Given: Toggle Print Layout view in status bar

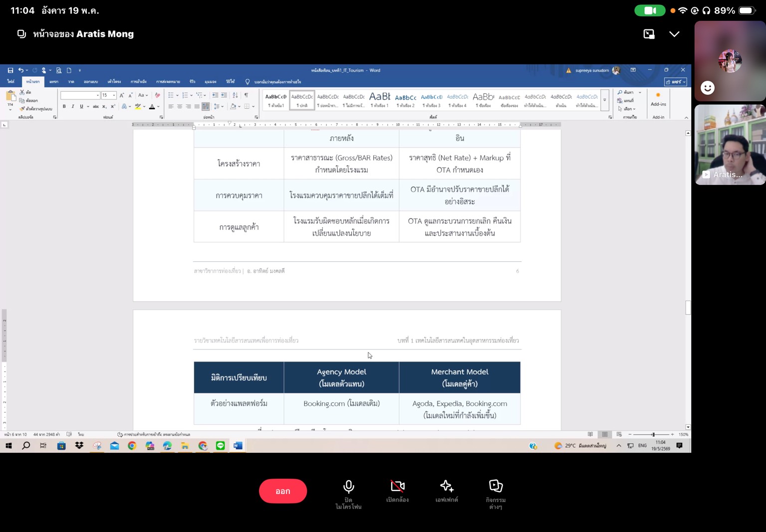Looking at the screenshot, I should pos(605,435).
